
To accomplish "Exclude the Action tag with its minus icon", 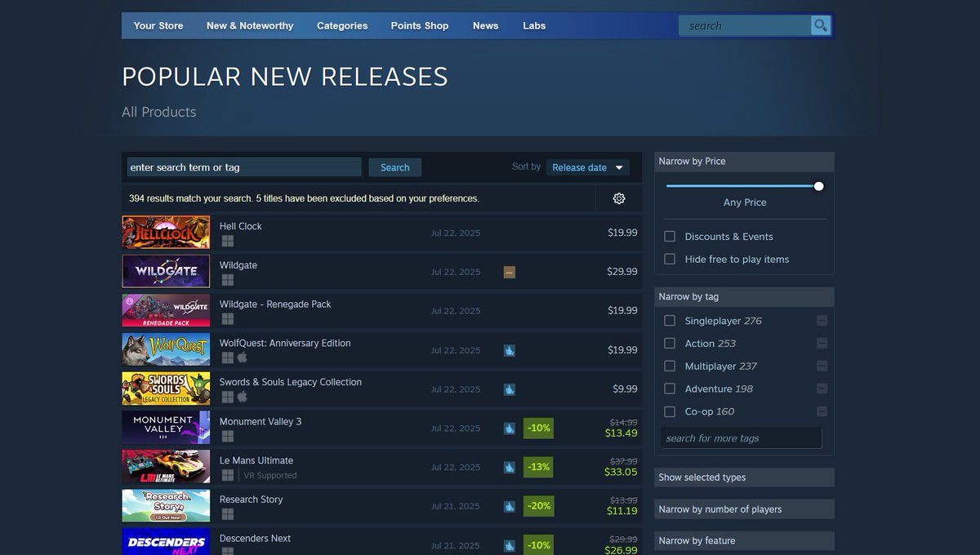I will [822, 344].
